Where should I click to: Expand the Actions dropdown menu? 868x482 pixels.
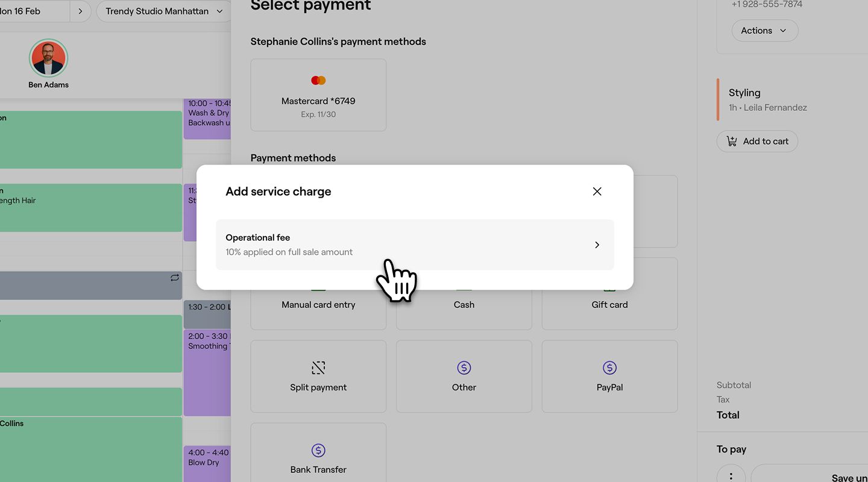(764, 30)
